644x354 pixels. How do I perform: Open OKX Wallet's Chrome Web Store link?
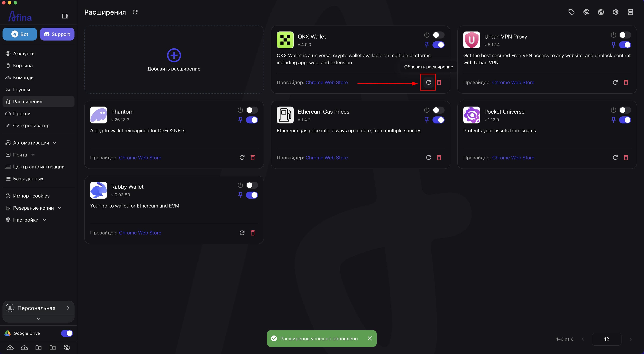pyautogui.click(x=327, y=82)
